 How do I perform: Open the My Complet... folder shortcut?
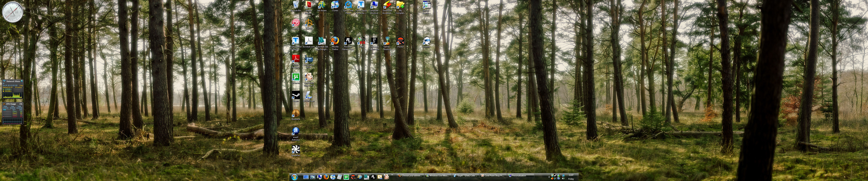pos(400,7)
